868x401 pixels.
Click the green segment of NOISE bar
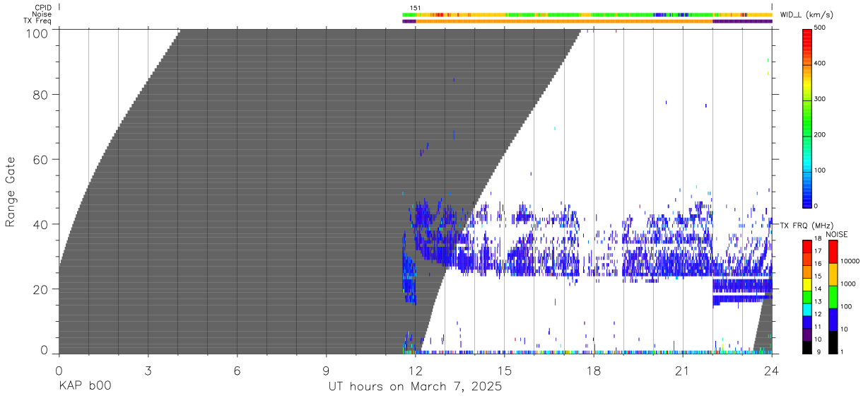[x=833, y=296]
